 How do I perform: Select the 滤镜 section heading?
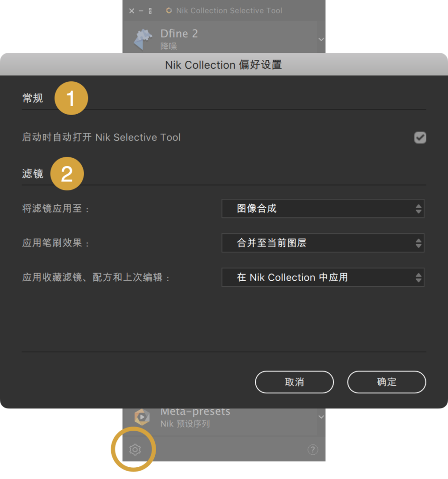[33, 174]
